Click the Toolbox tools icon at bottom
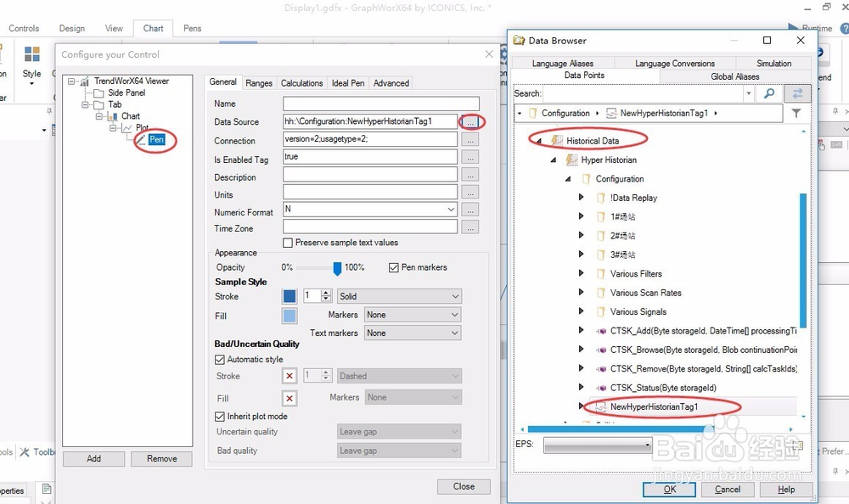The width and height of the screenshot is (849, 504). click(x=25, y=451)
